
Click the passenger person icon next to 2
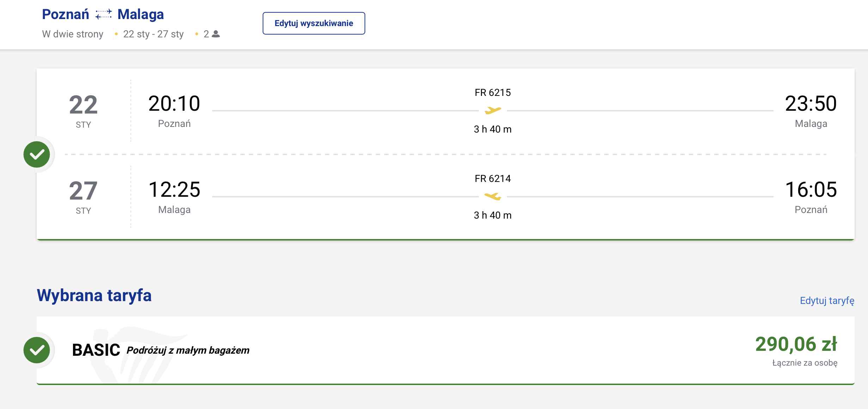pyautogui.click(x=216, y=34)
